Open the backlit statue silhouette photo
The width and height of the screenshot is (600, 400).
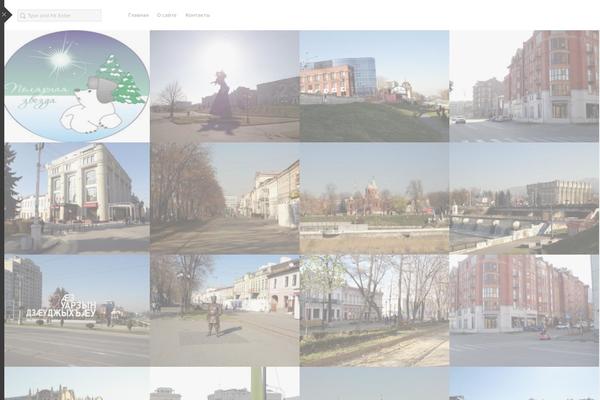(225, 86)
